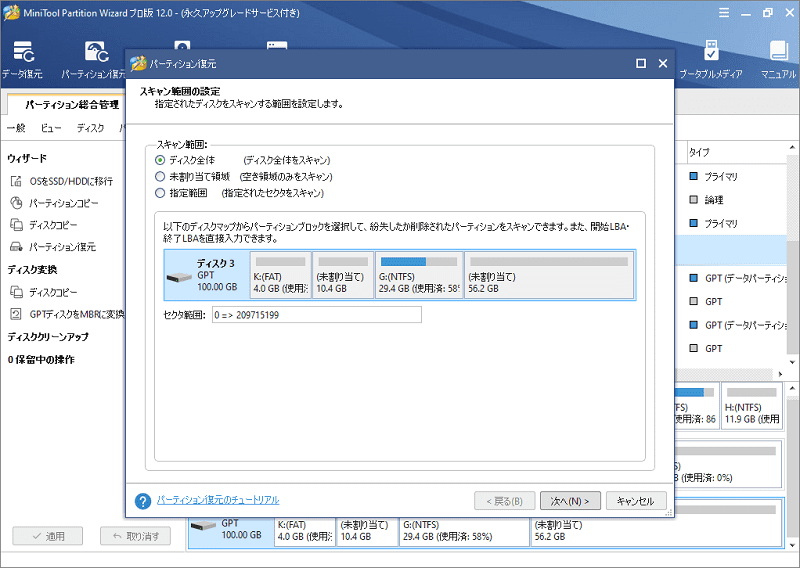Click G:(NTFS) block in bottom disk map
This screenshot has width=800, height=568.
464,531
